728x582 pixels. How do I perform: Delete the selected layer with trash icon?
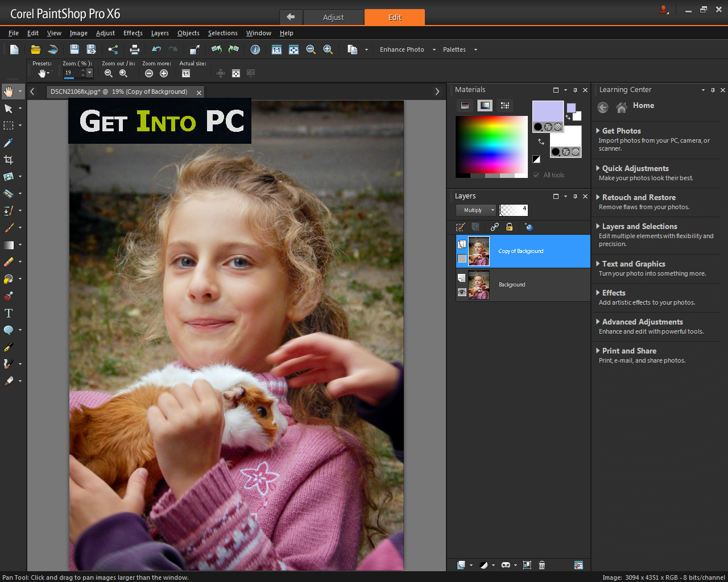541,565
